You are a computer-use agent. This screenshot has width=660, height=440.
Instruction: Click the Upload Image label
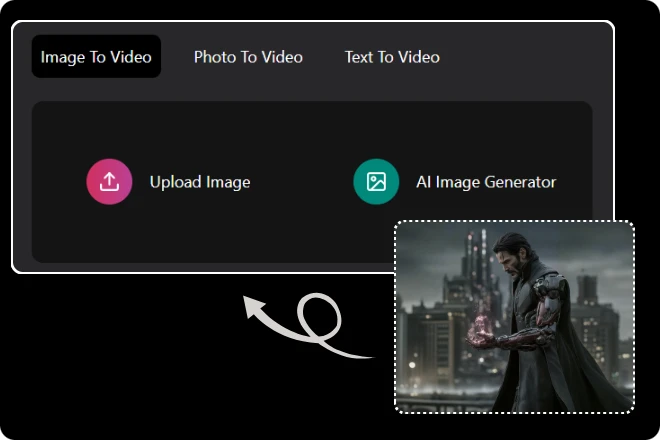click(200, 182)
